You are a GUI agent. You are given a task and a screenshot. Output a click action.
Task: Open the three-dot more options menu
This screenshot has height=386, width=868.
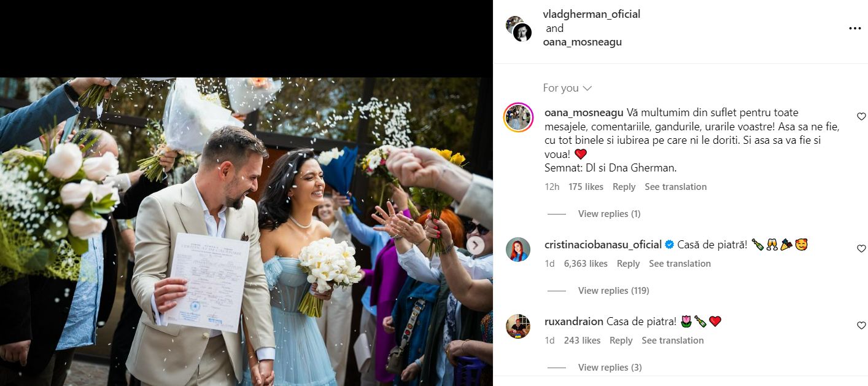click(855, 28)
